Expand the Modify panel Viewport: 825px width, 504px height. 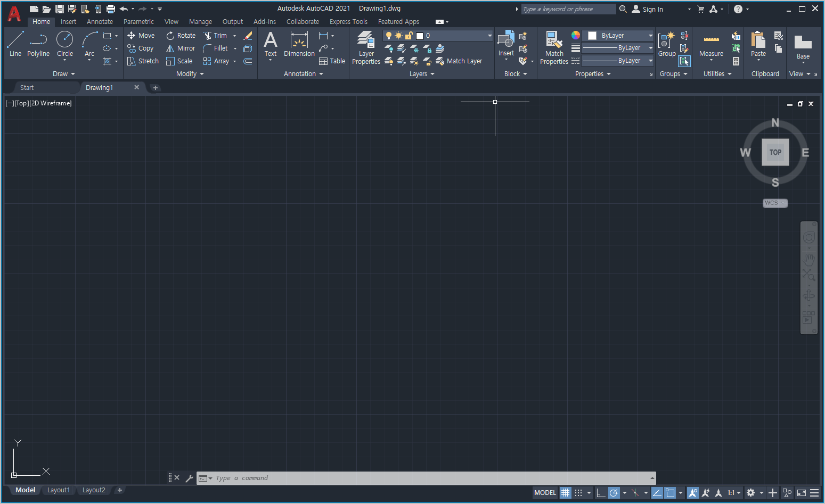[190, 74]
